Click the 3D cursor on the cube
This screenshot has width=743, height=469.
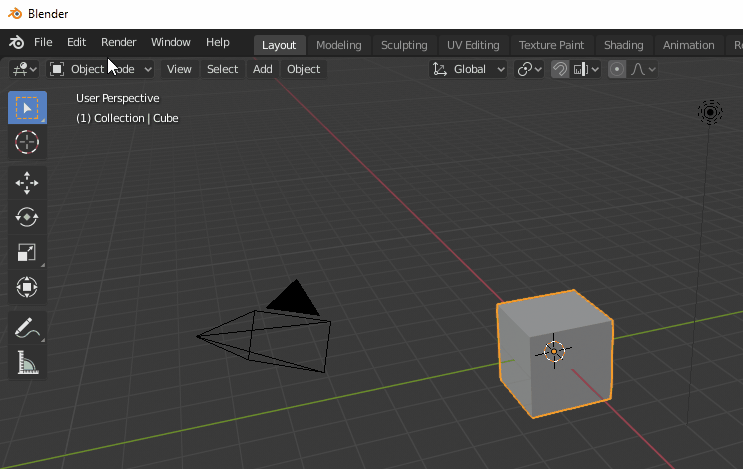coord(553,352)
